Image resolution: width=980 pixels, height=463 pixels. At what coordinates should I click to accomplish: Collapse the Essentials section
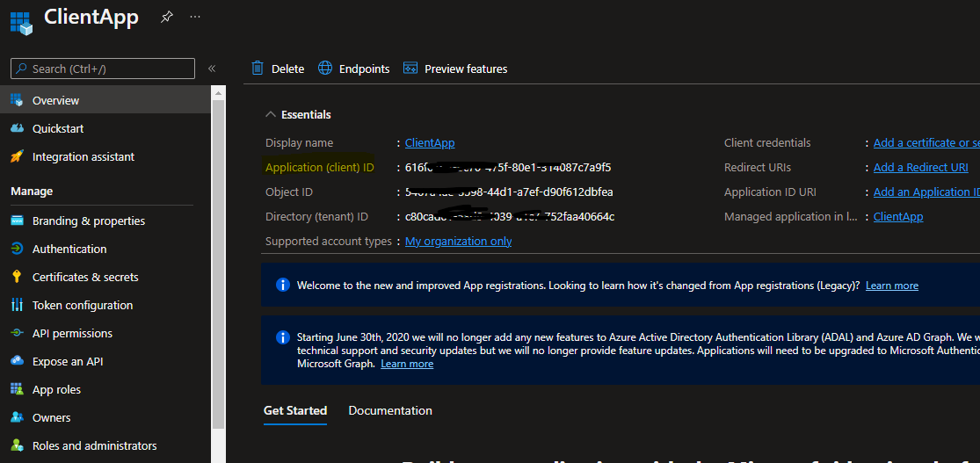[x=271, y=115]
